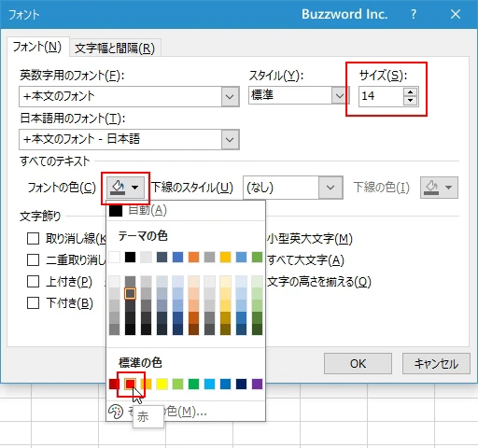Click the help question mark icon
Image resolution: width=478 pixels, height=448 pixels.
(x=414, y=14)
